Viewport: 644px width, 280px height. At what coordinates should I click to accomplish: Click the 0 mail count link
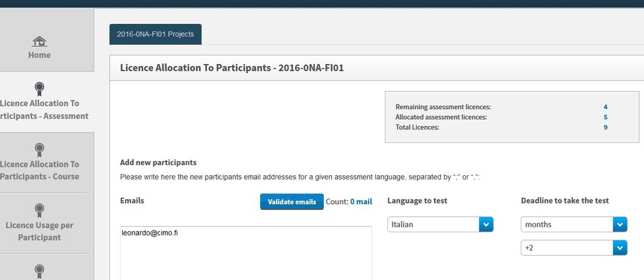click(x=361, y=202)
